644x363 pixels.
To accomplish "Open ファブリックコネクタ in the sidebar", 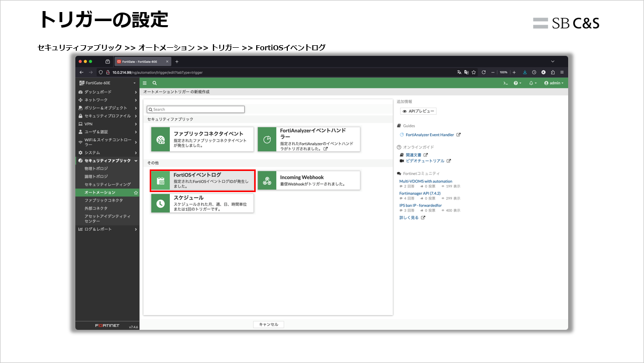I will [108, 200].
